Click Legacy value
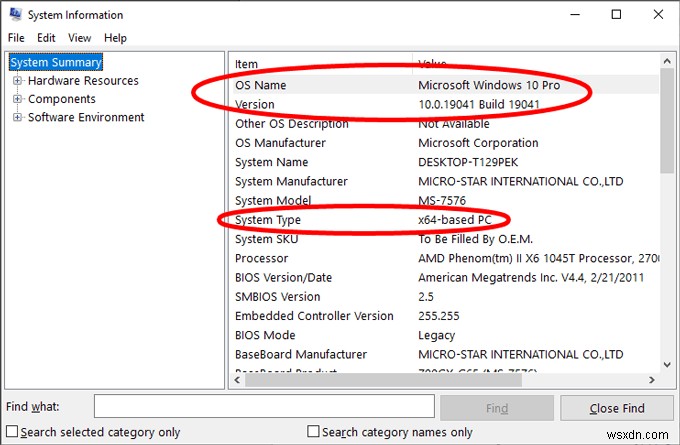Screen dimensions: 680x445 pyautogui.click(x=436, y=335)
